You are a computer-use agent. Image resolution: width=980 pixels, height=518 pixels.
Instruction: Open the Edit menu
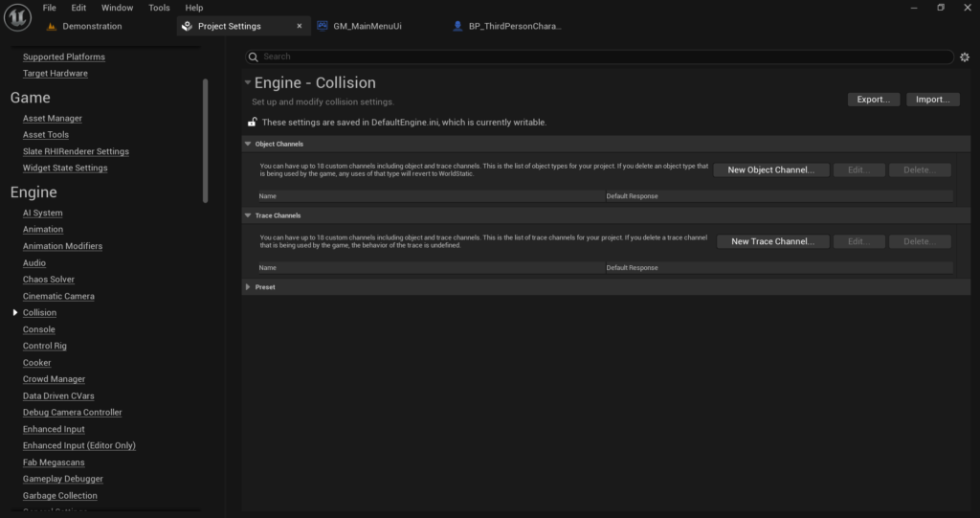click(x=78, y=8)
